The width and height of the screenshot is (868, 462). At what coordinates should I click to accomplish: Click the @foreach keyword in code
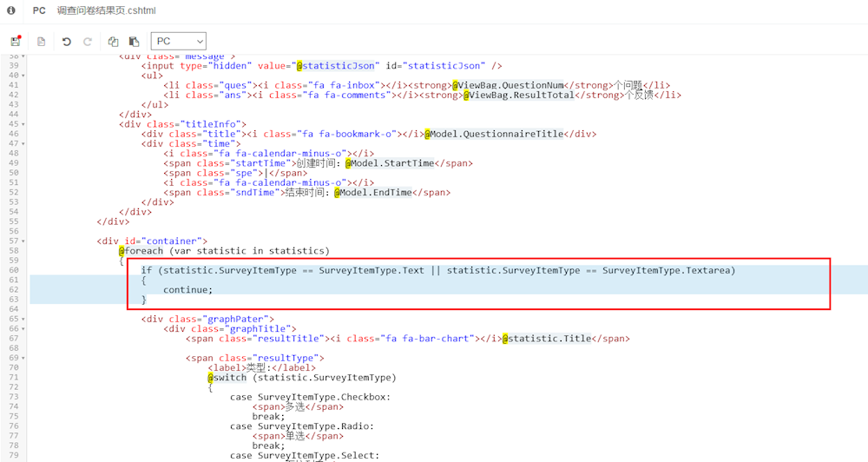(x=141, y=251)
